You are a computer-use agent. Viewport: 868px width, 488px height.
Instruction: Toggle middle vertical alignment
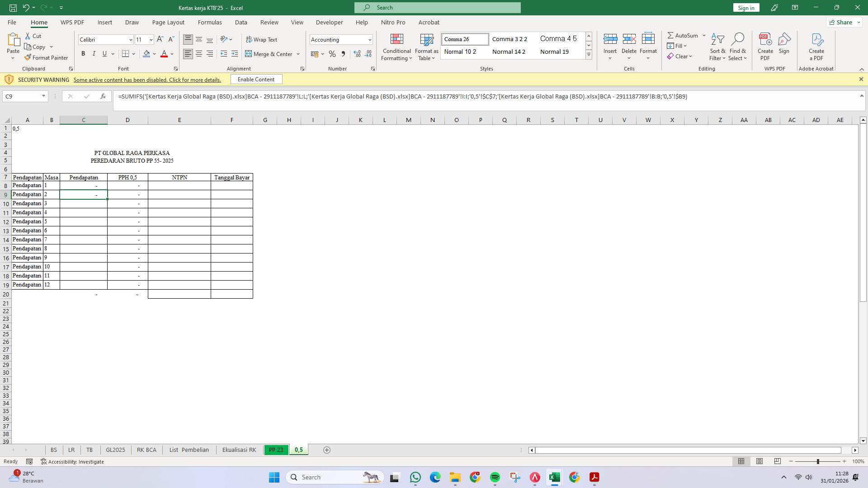pyautogui.click(x=199, y=39)
